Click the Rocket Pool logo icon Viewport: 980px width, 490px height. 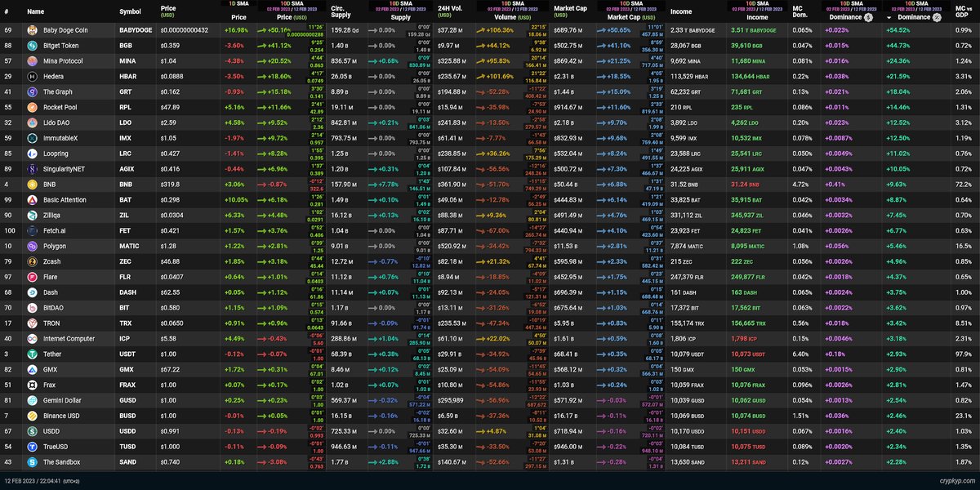tap(32, 107)
